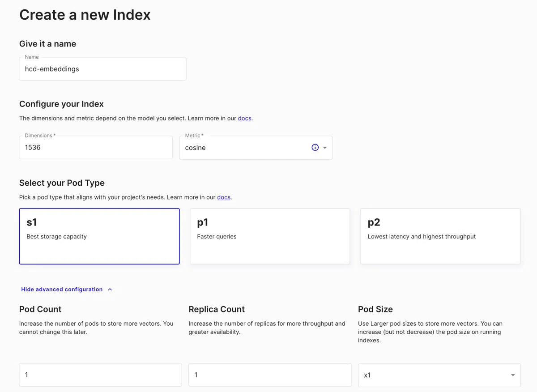Click the Pod Size dropdown arrow
The height and width of the screenshot is (392, 537).
(513, 375)
